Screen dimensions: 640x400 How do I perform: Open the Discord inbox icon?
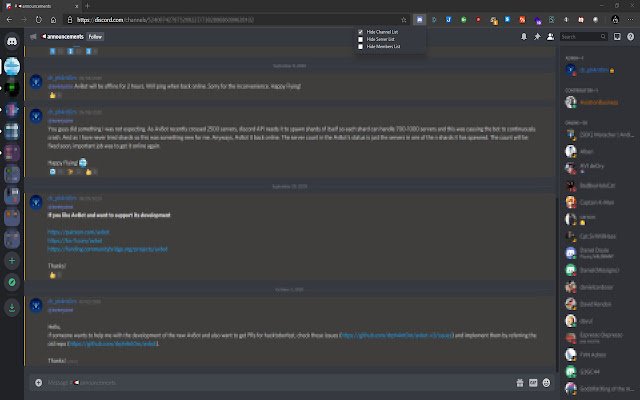click(x=617, y=37)
